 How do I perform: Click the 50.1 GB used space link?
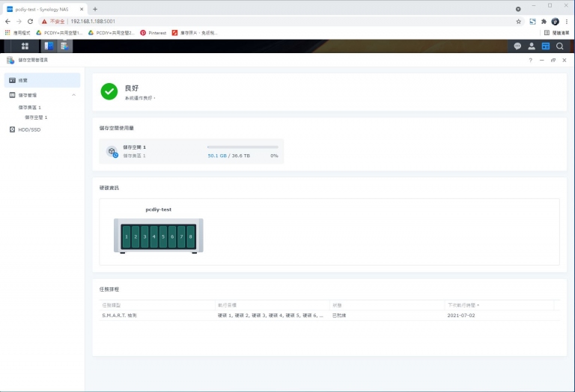[217, 156]
